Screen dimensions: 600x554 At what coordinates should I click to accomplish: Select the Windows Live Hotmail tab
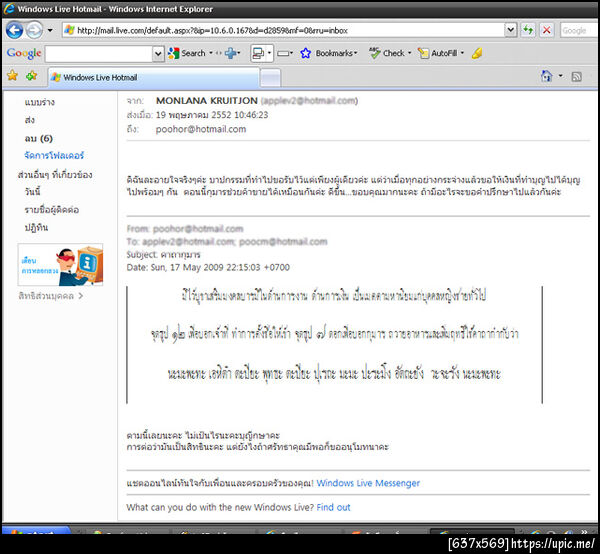154,77
